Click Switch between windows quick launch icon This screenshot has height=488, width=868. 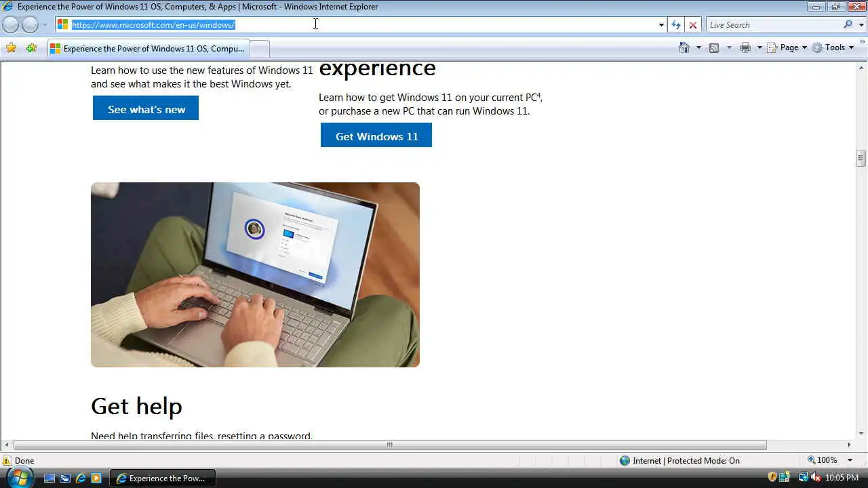point(65,478)
